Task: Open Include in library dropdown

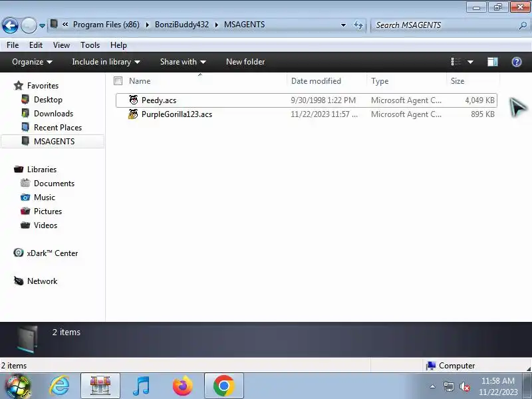Action: coord(106,62)
